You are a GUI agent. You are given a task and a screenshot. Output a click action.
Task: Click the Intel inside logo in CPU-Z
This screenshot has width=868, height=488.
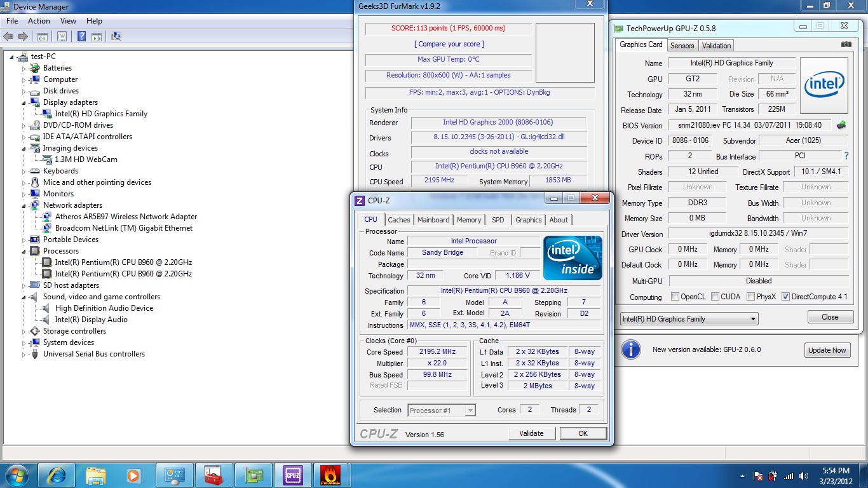coord(573,258)
